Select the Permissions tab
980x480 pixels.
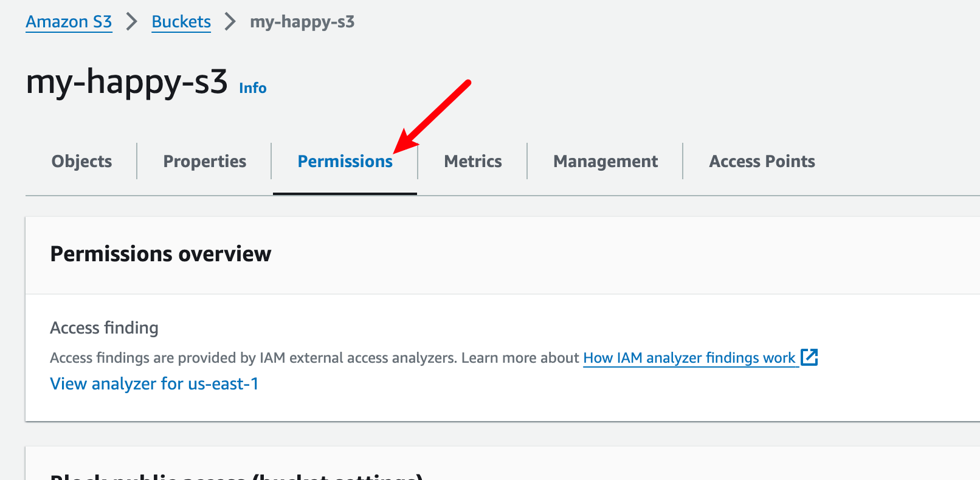pyautogui.click(x=345, y=162)
